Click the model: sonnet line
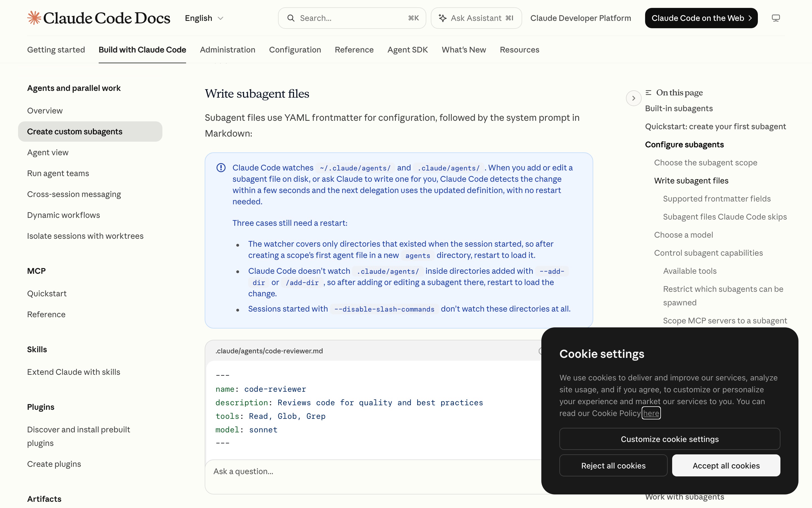Screen dimensions: 812x508 [x=246, y=430]
